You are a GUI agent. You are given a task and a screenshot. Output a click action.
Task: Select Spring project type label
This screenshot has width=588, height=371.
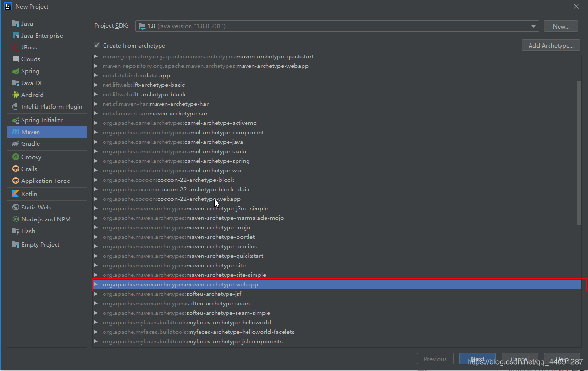click(30, 71)
